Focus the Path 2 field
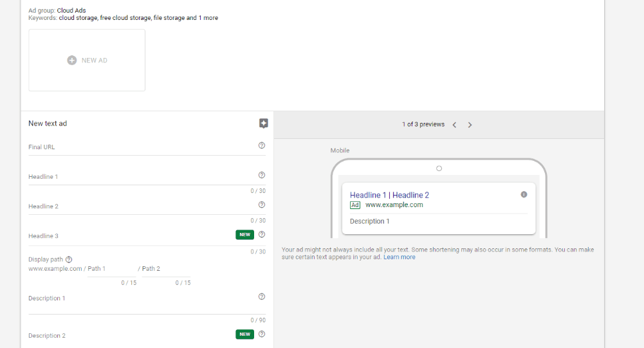Image resolution: width=644 pixels, height=348 pixels. click(166, 269)
